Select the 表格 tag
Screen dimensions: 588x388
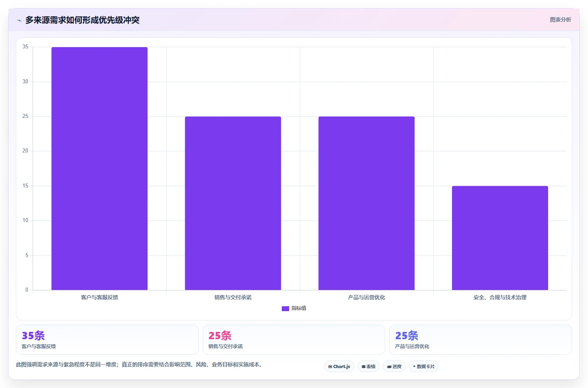pyautogui.click(x=369, y=366)
